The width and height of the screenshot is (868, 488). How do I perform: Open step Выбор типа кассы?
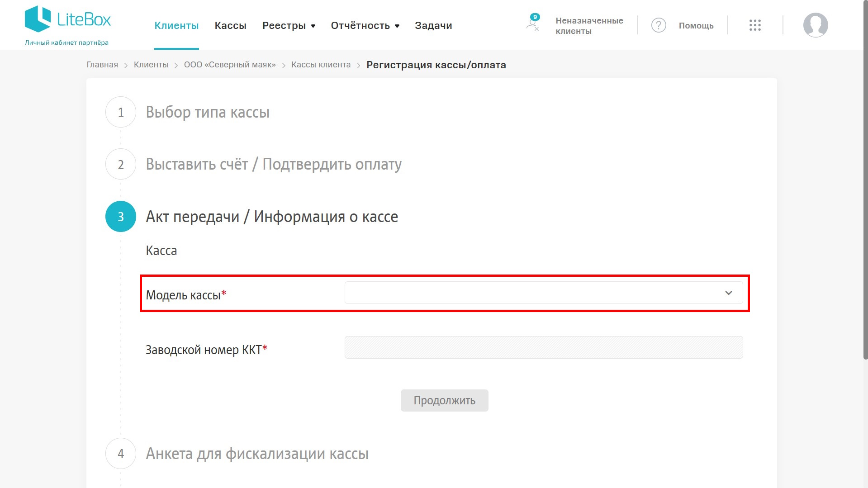tap(208, 112)
